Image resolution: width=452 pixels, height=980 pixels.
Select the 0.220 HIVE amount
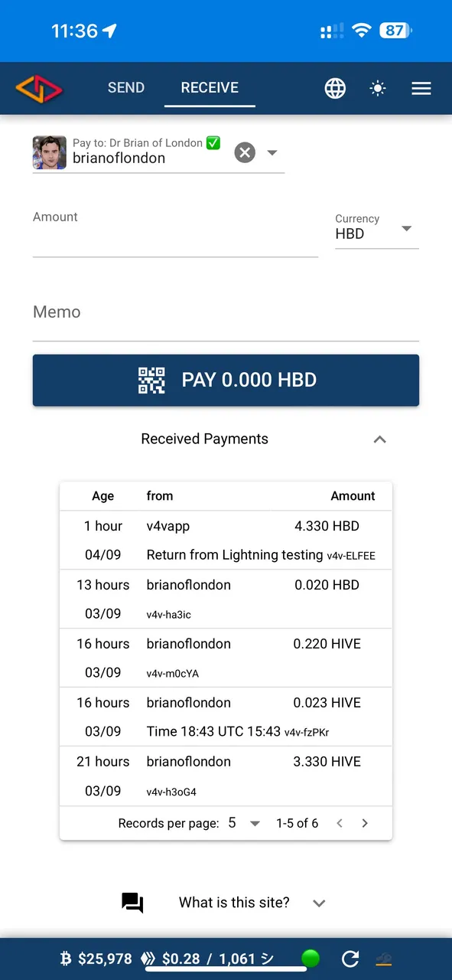coord(327,644)
